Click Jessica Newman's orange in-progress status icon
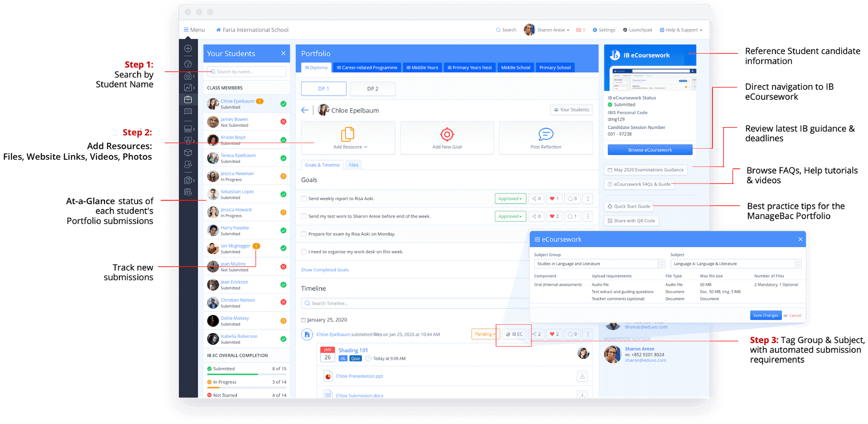The height and width of the screenshot is (424, 868). (x=283, y=176)
